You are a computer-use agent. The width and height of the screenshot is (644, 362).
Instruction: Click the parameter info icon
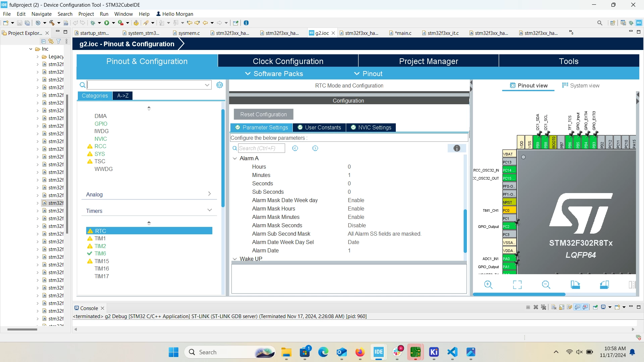click(x=457, y=148)
